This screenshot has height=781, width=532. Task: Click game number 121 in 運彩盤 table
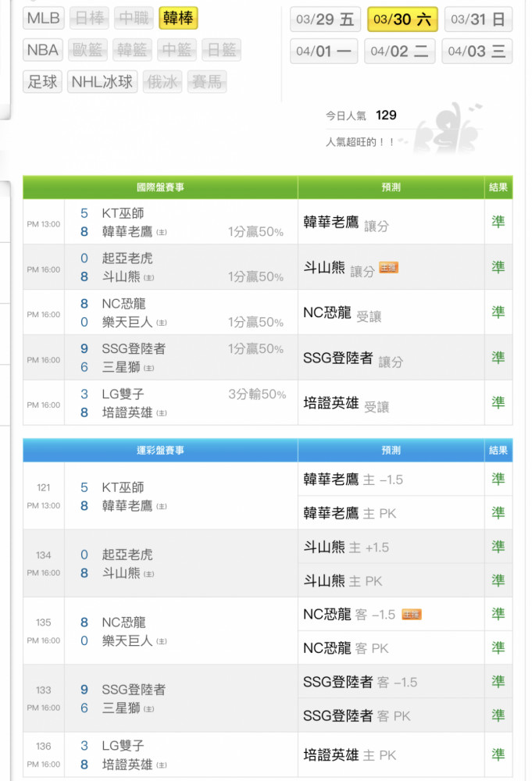(x=43, y=487)
